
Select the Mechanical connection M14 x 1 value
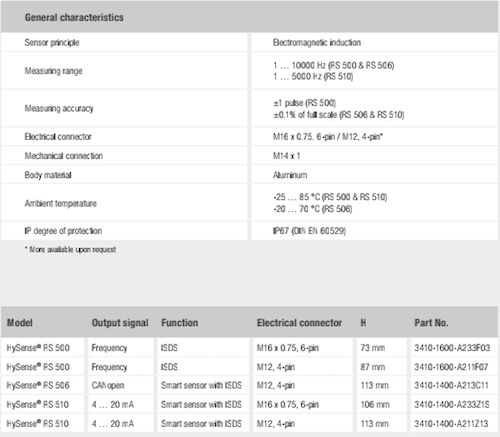click(x=286, y=156)
